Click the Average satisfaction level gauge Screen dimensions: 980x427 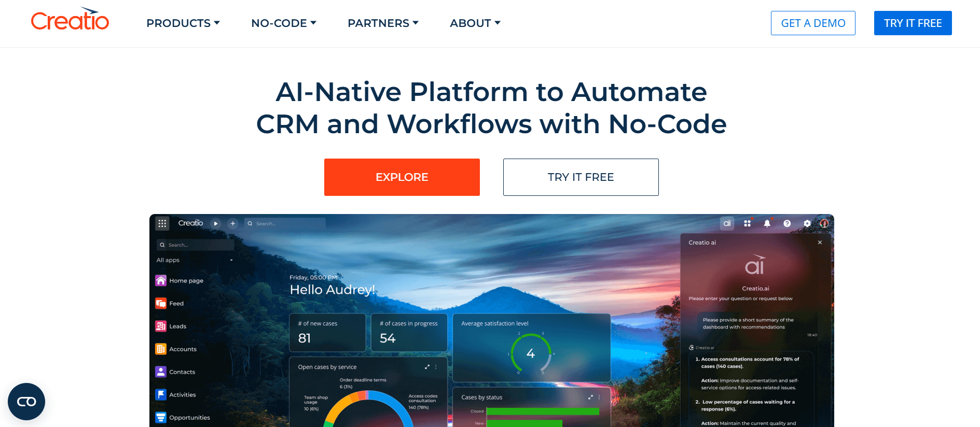[x=531, y=353]
